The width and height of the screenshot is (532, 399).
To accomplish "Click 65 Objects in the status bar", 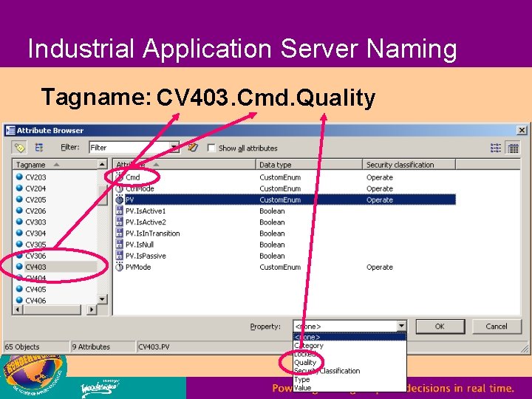I will point(22,347).
